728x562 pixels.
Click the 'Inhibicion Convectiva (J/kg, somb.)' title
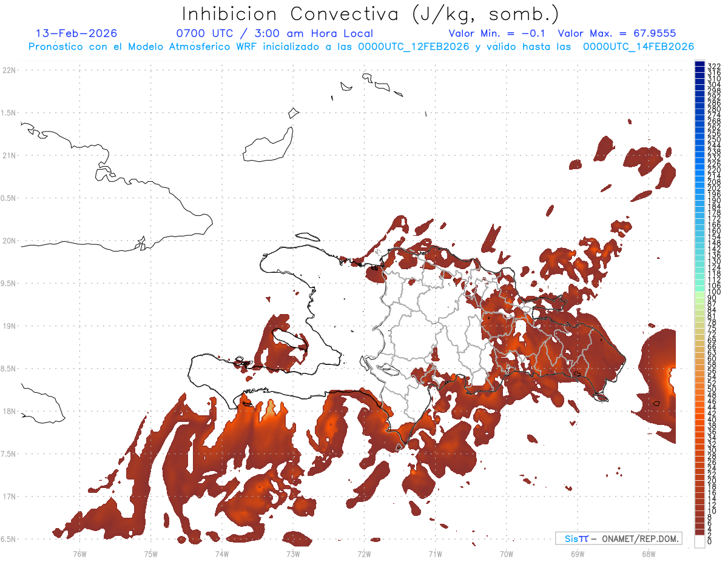pos(371,15)
